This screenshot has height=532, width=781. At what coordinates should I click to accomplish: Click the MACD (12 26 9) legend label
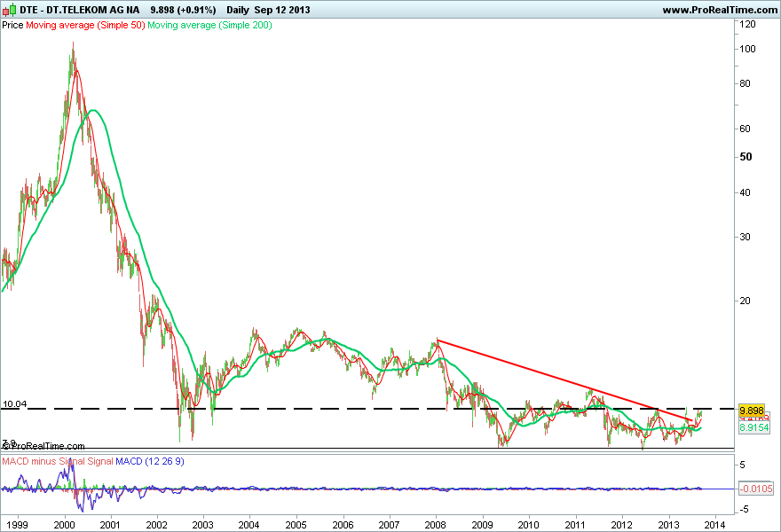(x=150, y=461)
